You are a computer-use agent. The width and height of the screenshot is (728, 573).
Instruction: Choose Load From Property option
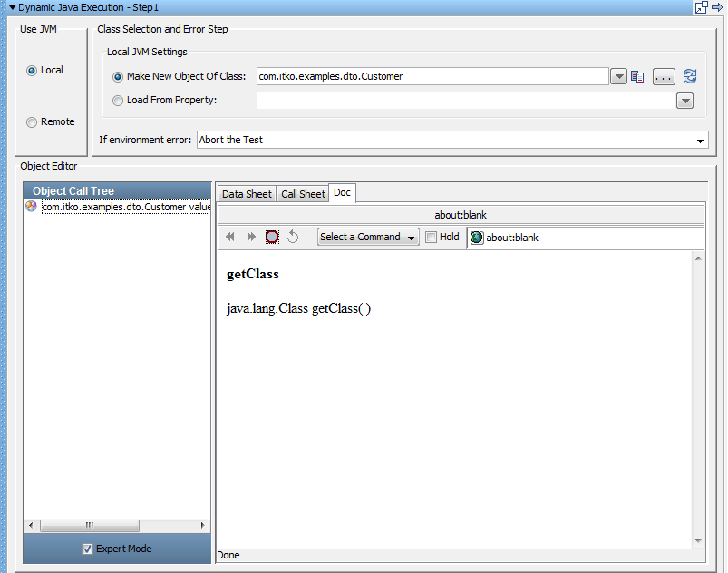coord(118,101)
